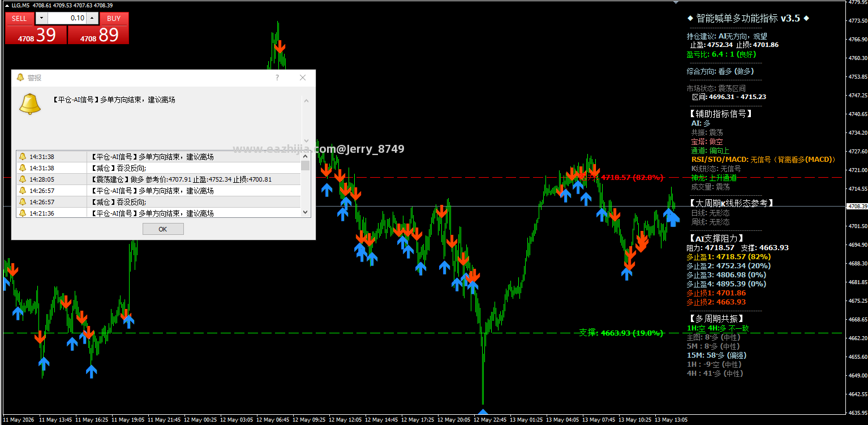868x425 pixels.
Task: Click the text 综合方向: 看多 (做多)
Action: pyautogui.click(x=720, y=71)
